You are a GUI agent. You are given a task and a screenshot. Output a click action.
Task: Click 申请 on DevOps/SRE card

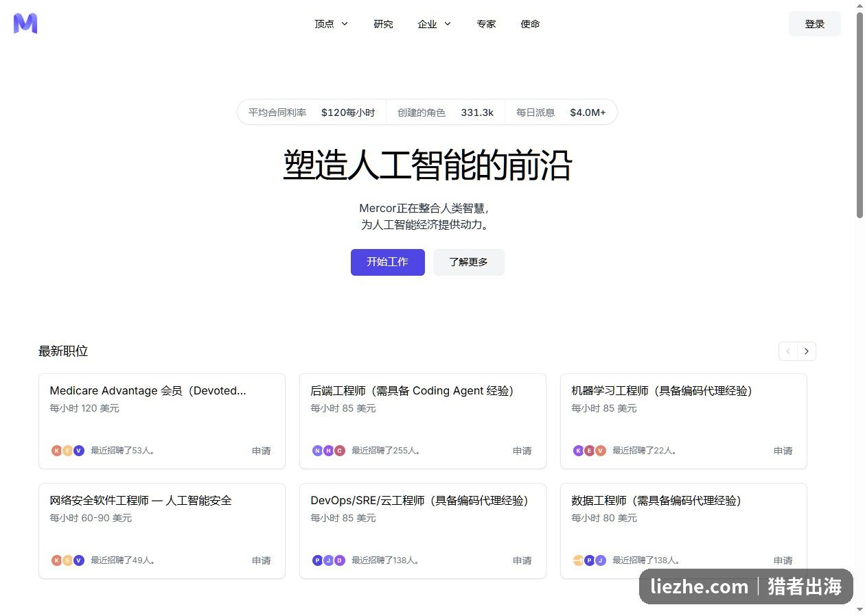[x=522, y=560]
